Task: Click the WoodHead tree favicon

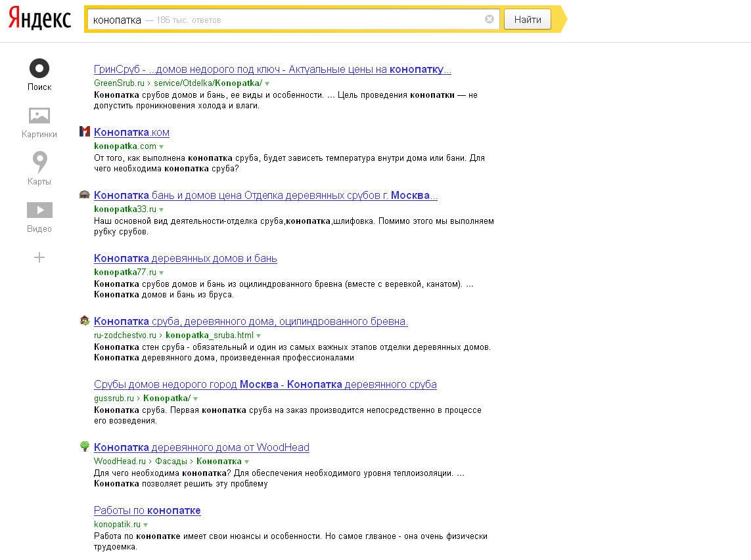Action: (x=84, y=447)
